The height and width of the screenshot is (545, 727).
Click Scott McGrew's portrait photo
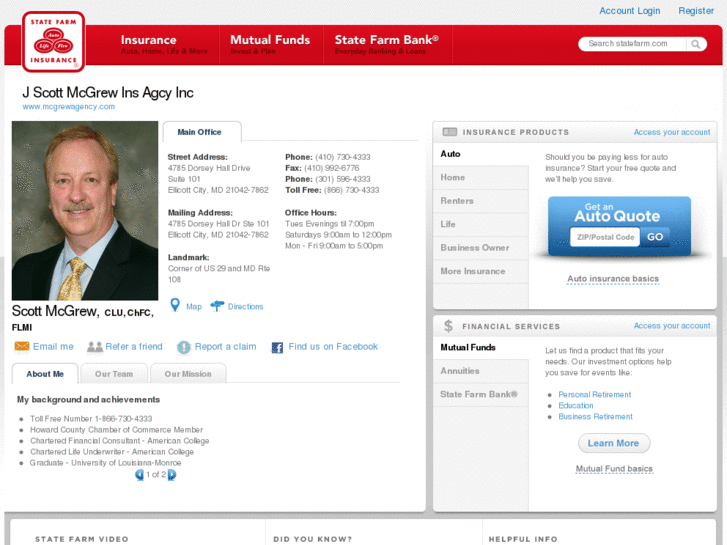pos(85,211)
